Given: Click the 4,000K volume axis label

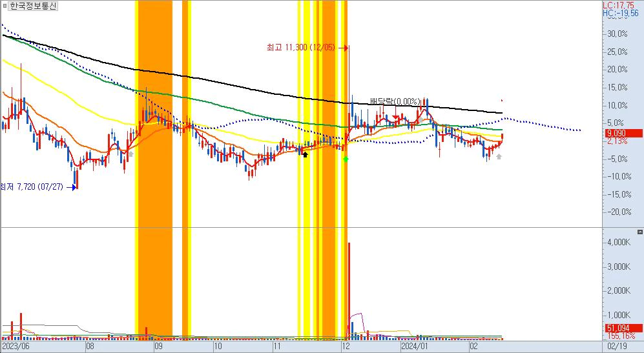Looking at the screenshot, I should tap(619, 243).
